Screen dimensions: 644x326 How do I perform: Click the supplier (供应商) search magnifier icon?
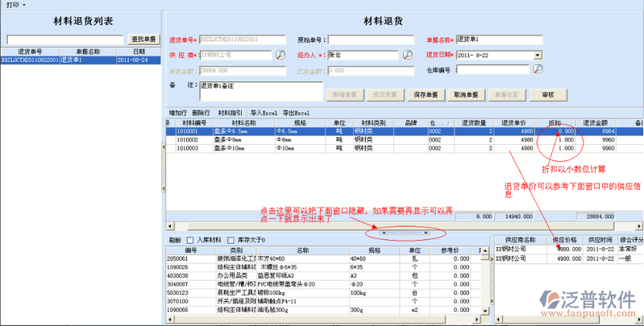280,55
